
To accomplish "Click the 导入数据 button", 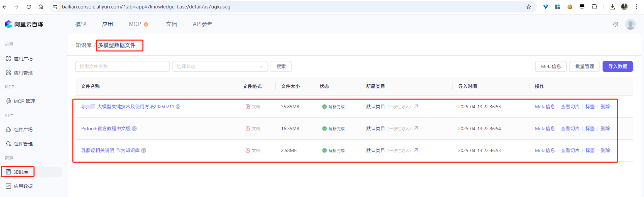I will click(618, 66).
